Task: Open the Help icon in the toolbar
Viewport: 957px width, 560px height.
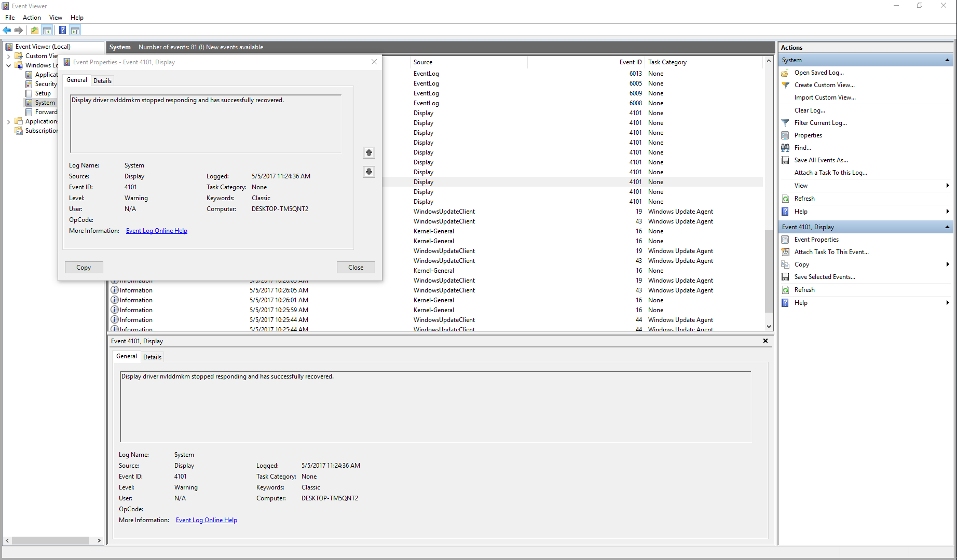Action: pos(62,30)
